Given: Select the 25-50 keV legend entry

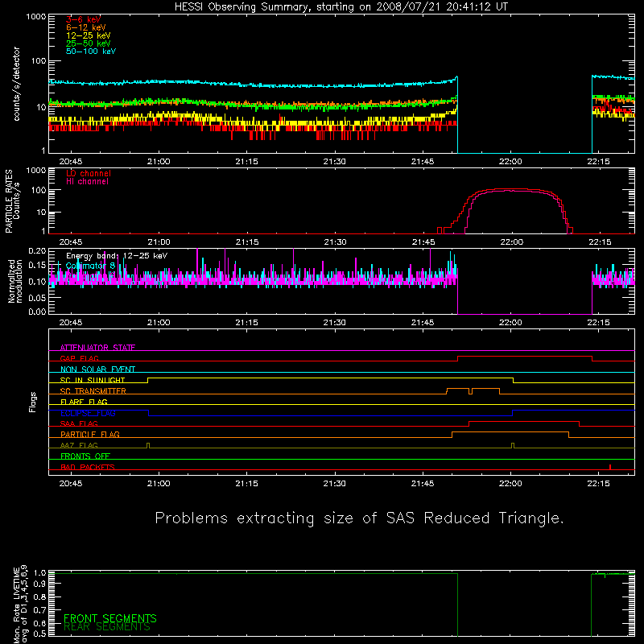Looking at the screenshot, I should point(89,43).
